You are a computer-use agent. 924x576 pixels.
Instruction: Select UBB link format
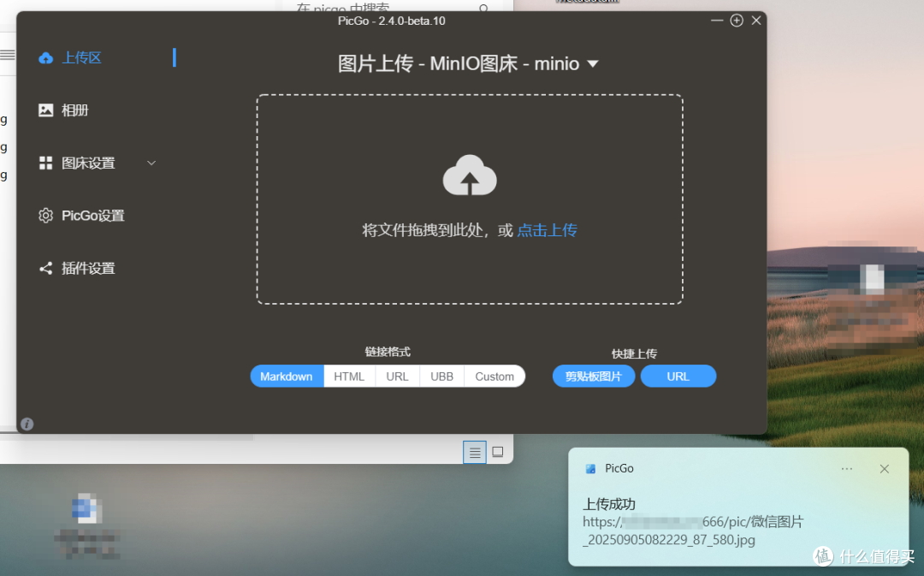tap(442, 376)
